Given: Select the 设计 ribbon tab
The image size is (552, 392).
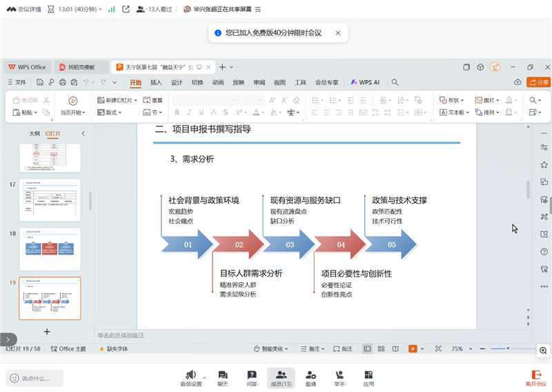Looking at the screenshot, I should coord(177,82).
